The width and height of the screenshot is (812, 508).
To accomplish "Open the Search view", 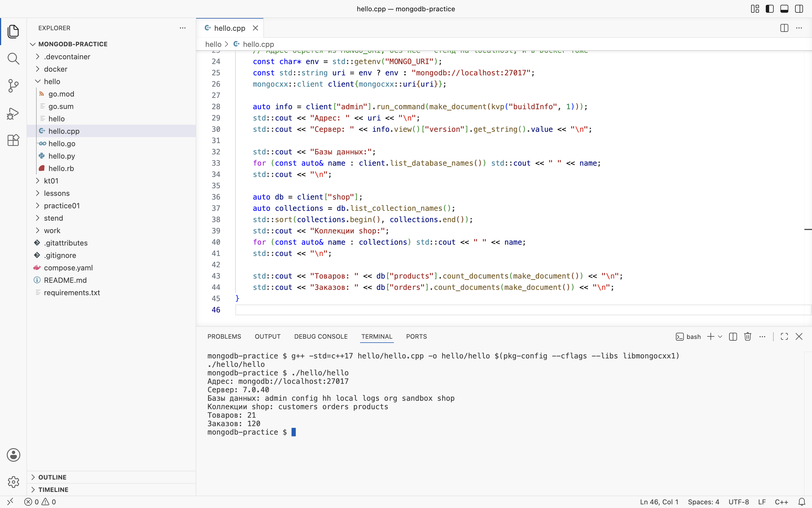I will (13, 59).
